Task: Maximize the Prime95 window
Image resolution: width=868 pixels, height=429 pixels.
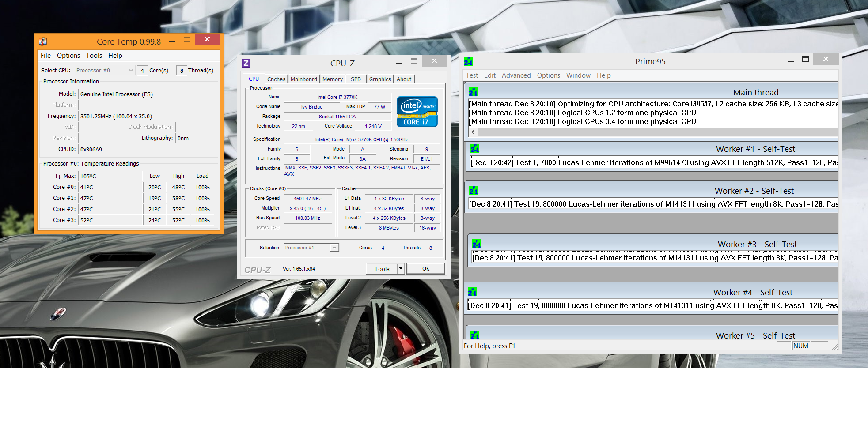Action: [x=806, y=60]
